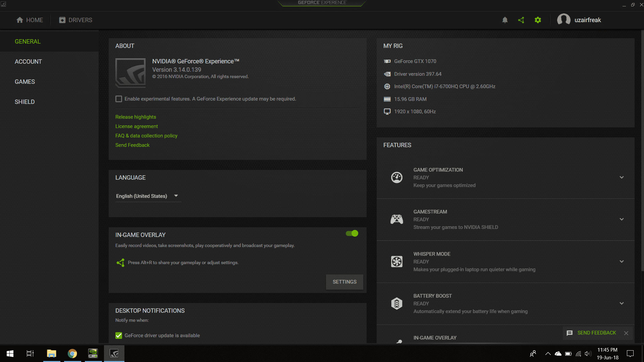
Task: Click the uzairfreak profile avatar
Action: pos(563,20)
